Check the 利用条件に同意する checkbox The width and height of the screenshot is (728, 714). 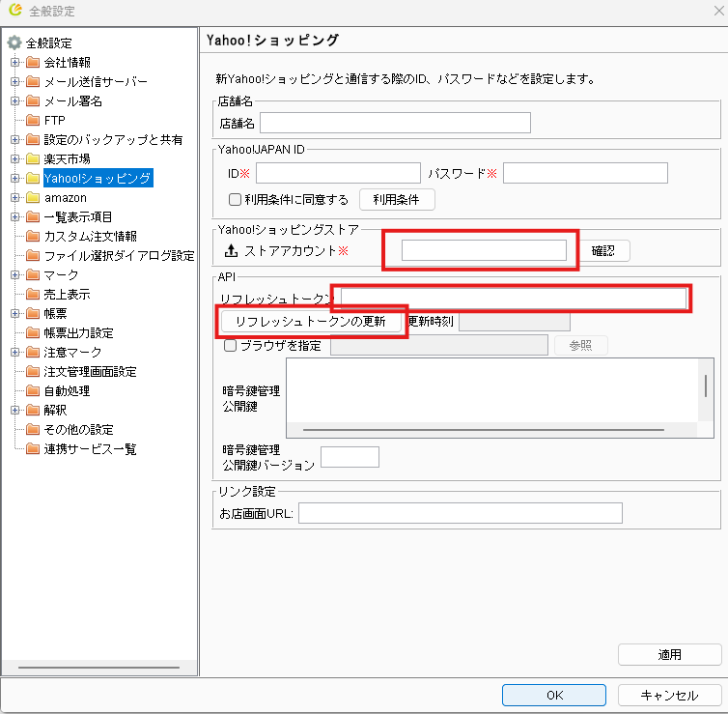tap(234, 200)
